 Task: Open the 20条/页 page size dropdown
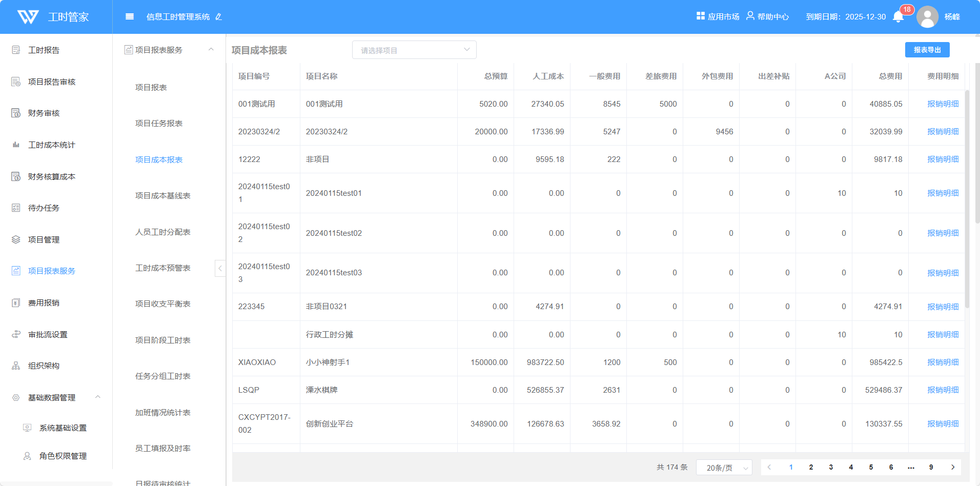(x=724, y=468)
